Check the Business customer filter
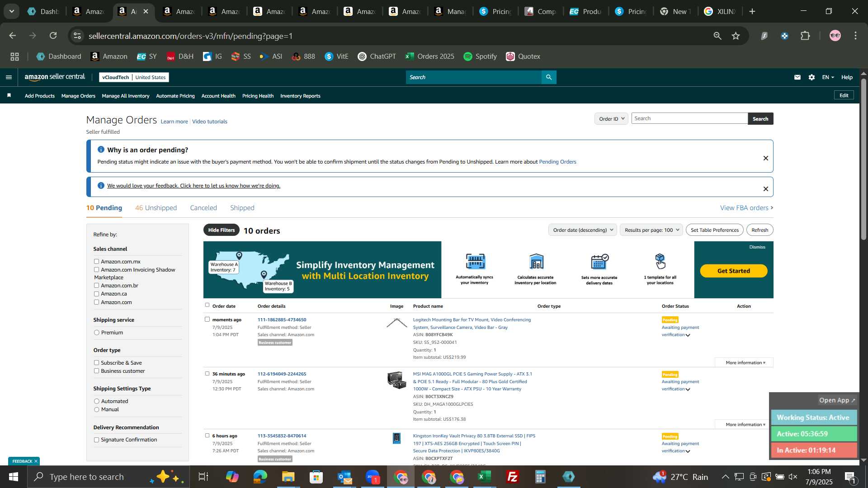 [x=96, y=371]
